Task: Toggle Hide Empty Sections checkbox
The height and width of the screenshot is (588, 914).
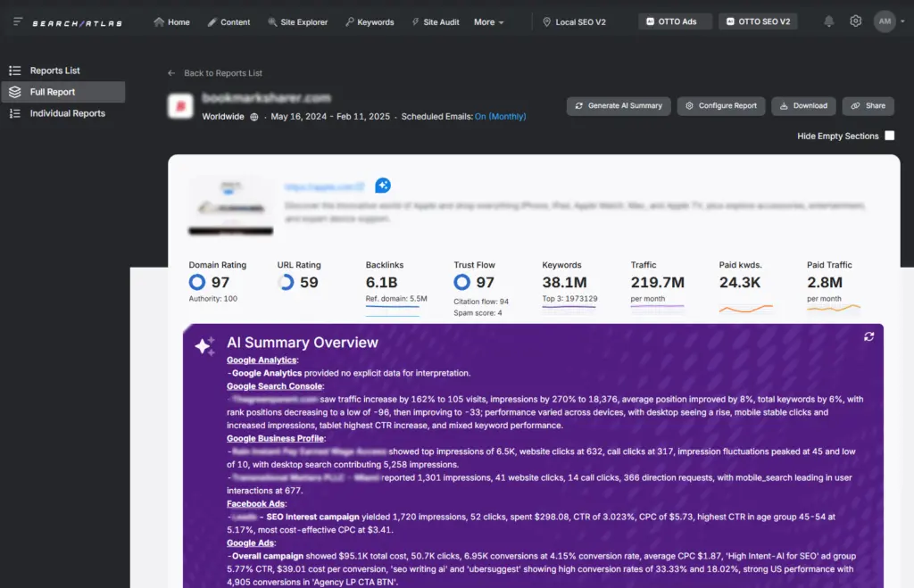Action: 890,136
